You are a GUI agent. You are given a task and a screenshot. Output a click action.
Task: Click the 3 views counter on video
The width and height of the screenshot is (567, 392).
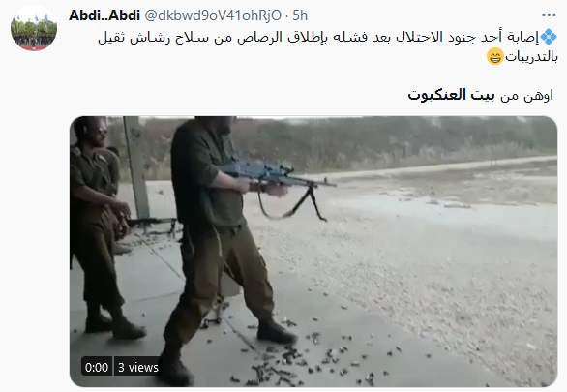(138, 367)
